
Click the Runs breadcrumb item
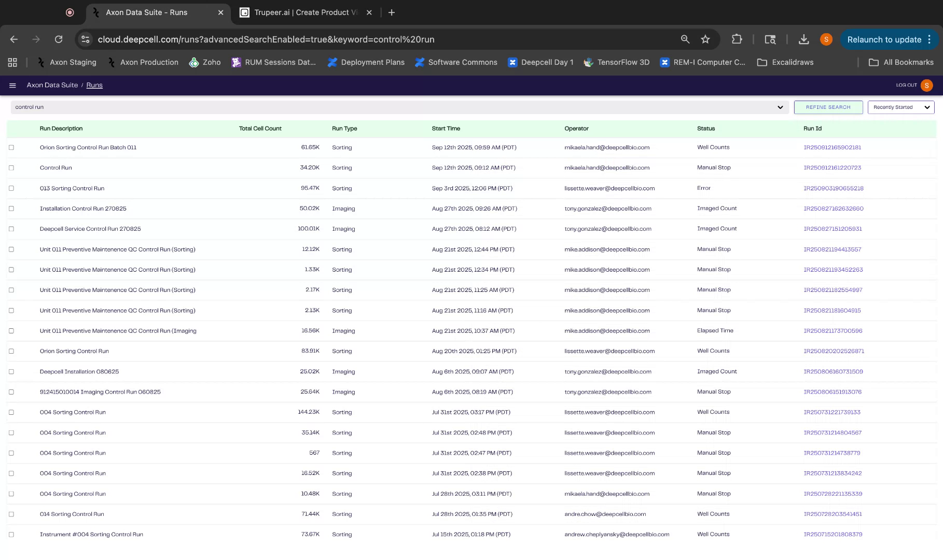(x=94, y=85)
